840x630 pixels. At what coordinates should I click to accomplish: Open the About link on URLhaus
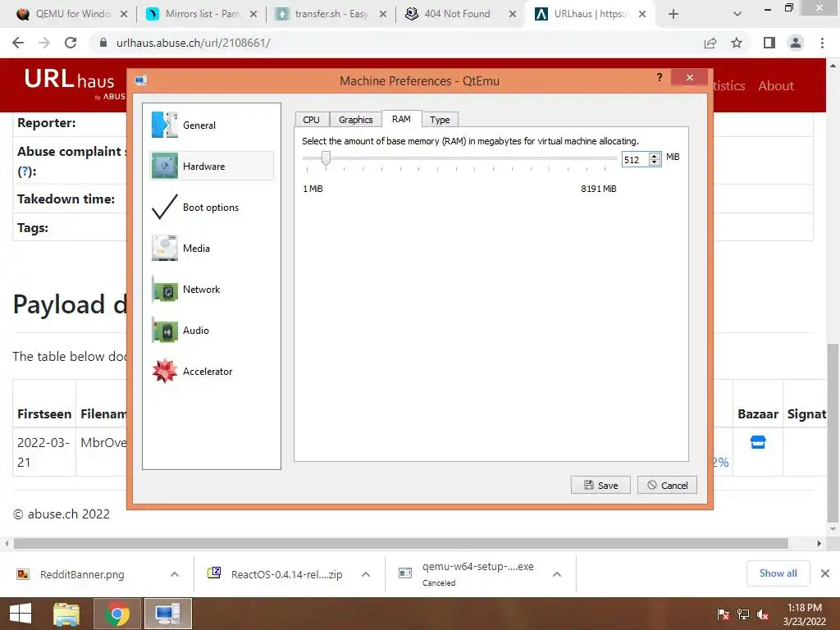coord(776,85)
